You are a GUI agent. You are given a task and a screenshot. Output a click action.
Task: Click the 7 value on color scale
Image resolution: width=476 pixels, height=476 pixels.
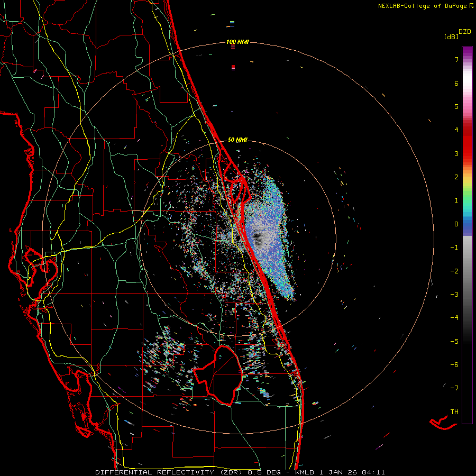click(x=456, y=59)
